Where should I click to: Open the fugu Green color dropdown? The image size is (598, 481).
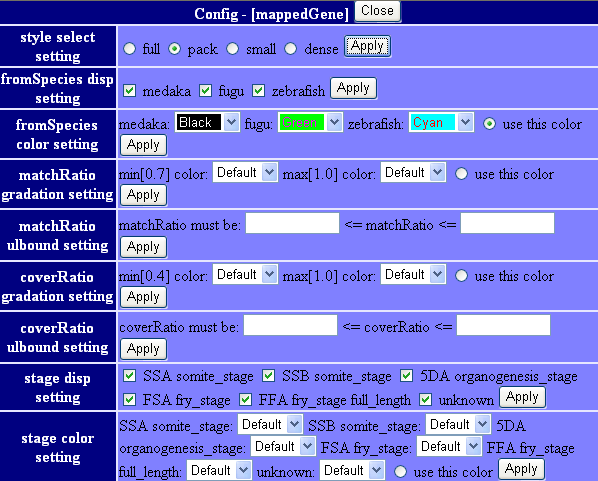(x=310, y=122)
